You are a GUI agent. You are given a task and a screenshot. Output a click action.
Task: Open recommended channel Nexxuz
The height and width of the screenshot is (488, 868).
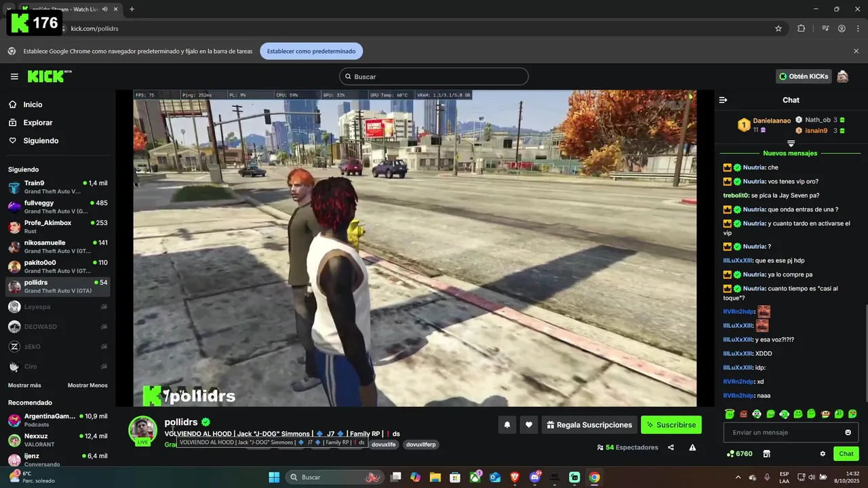coord(58,440)
